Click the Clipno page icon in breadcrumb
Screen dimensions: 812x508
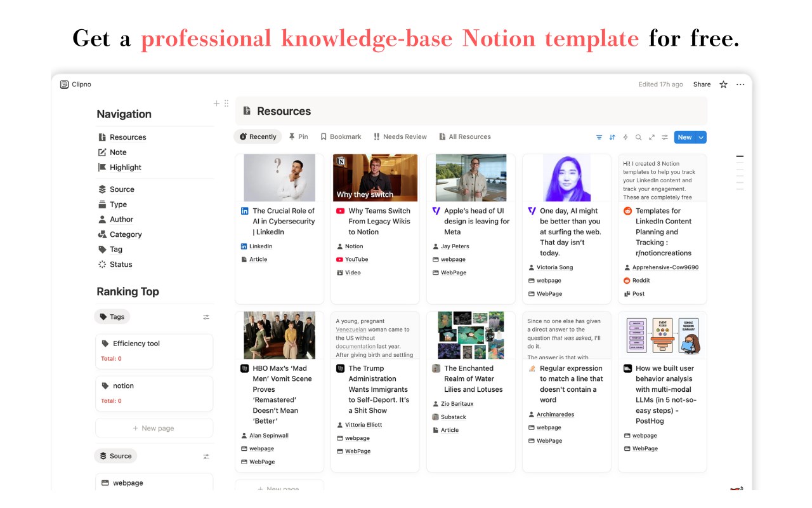click(64, 84)
